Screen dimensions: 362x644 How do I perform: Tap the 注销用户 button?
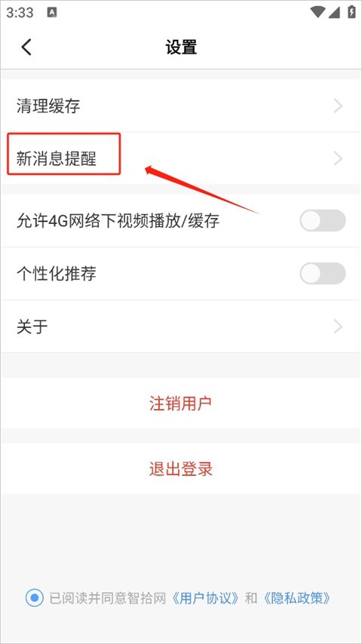[181, 403]
